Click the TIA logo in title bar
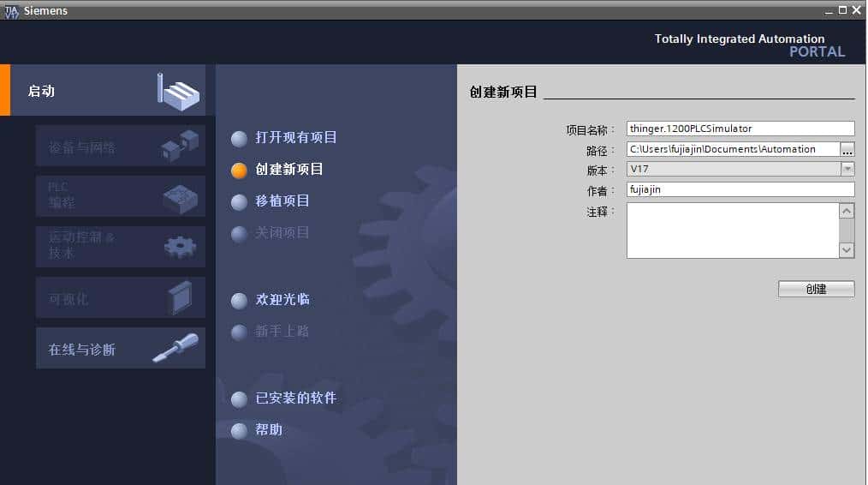The height and width of the screenshot is (485, 868). (x=12, y=11)
